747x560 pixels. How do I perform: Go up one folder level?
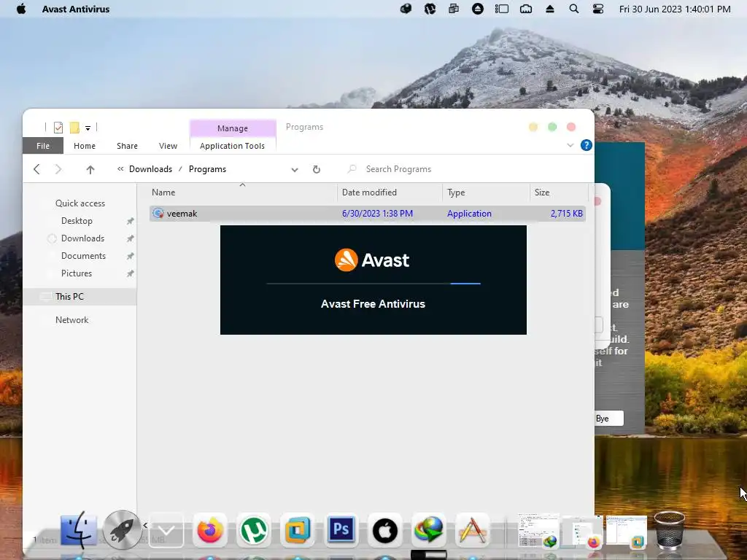click(90, 169)
